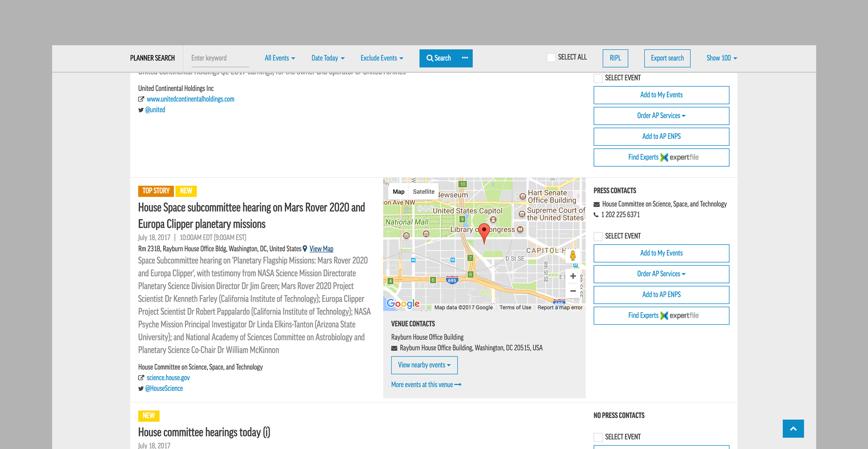Screen dimensions: 868x449
Task: Click envelope icon in Venue Contacts
Action: 394,348
